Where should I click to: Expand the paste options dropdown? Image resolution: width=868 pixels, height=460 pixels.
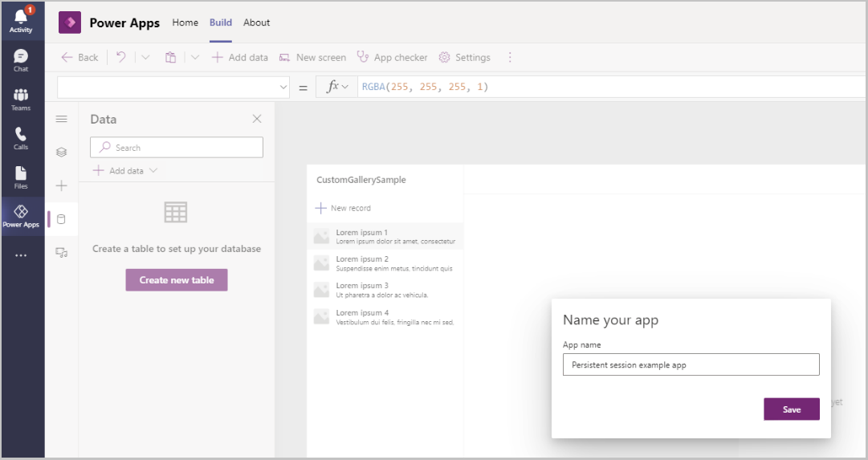(x=195, y=57)
